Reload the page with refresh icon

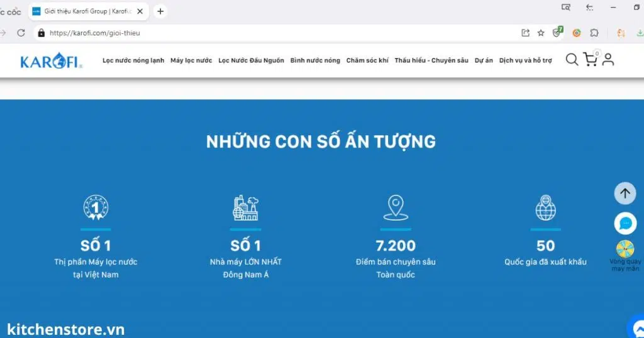pyautogui.click(x=21, y=33)
